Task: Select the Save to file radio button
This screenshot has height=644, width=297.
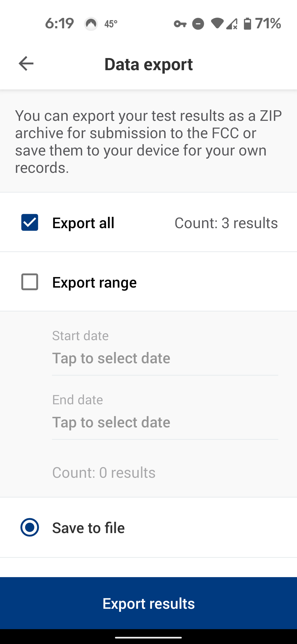Action: [30, 527]
